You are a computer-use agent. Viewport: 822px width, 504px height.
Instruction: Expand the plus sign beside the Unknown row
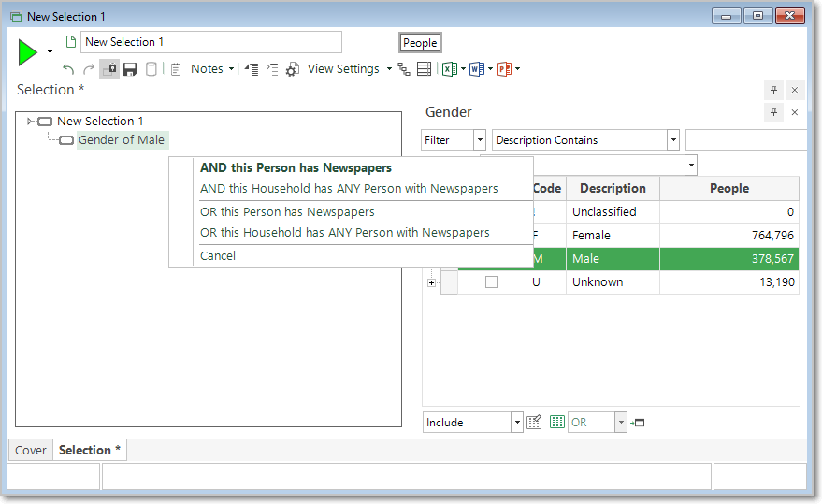431,282
